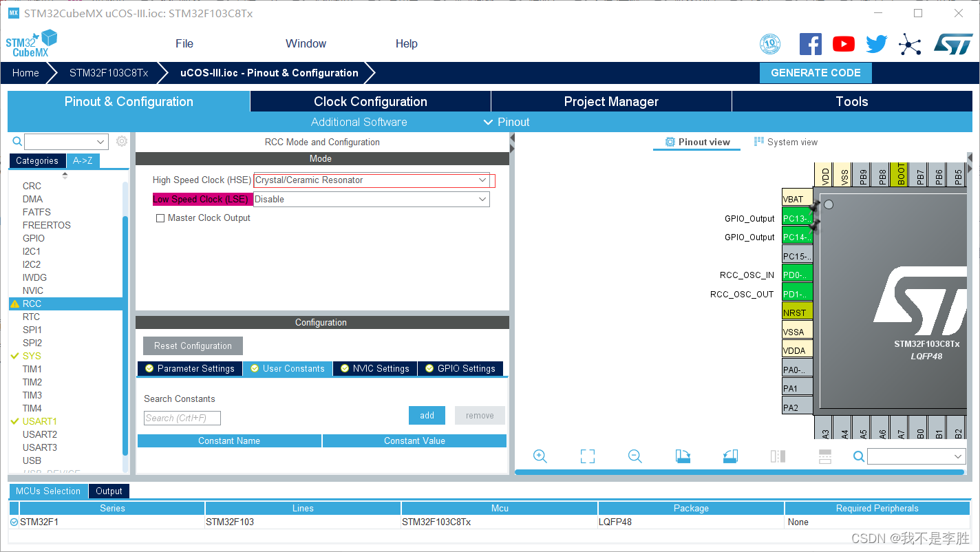The image size is (980, 552).
Task: Click the ST logo in the header
Action: pos(953,44)
